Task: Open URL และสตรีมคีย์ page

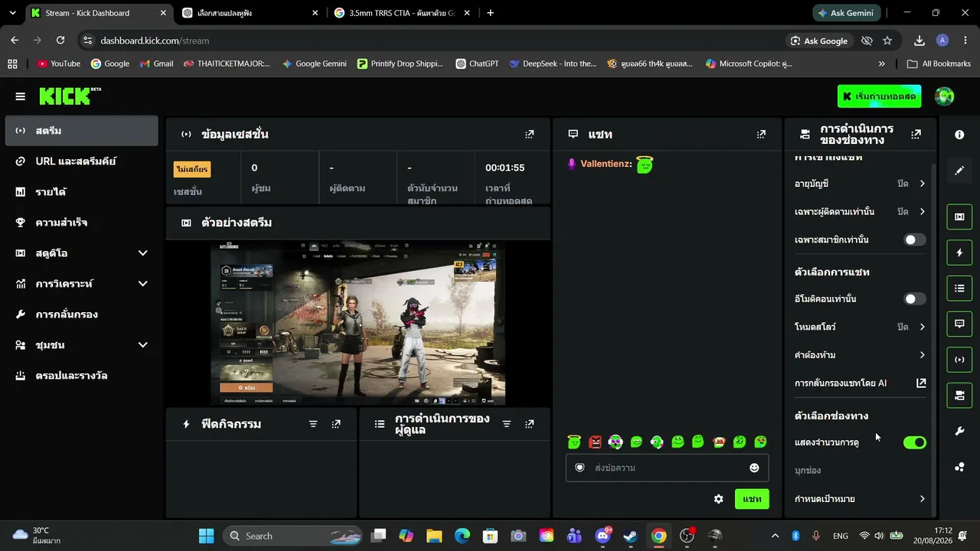Action: [x=81, y=161]
